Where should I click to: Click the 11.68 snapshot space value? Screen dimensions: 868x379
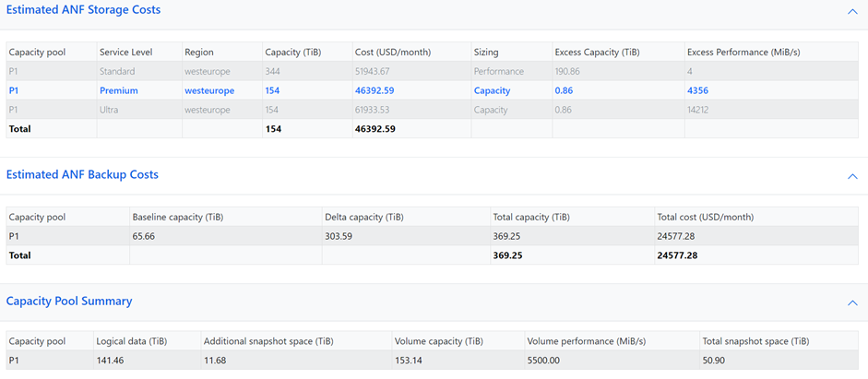[215, 361]
